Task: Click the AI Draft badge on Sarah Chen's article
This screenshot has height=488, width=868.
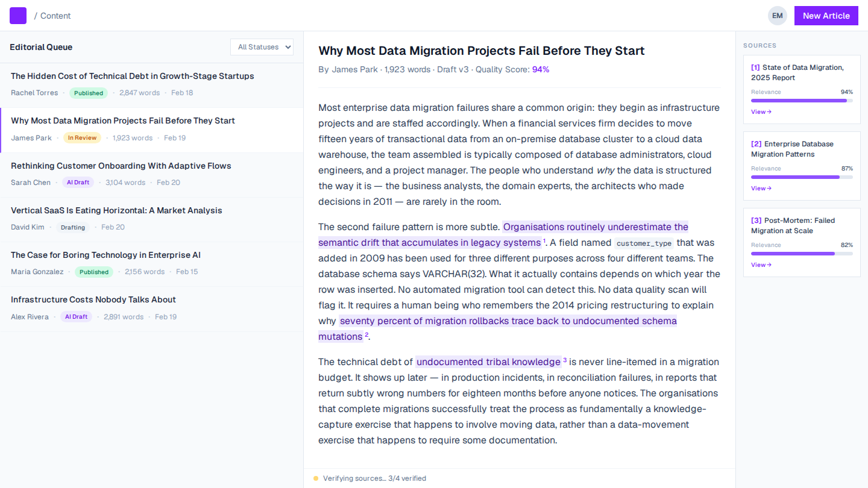Action: coord(78,182)
